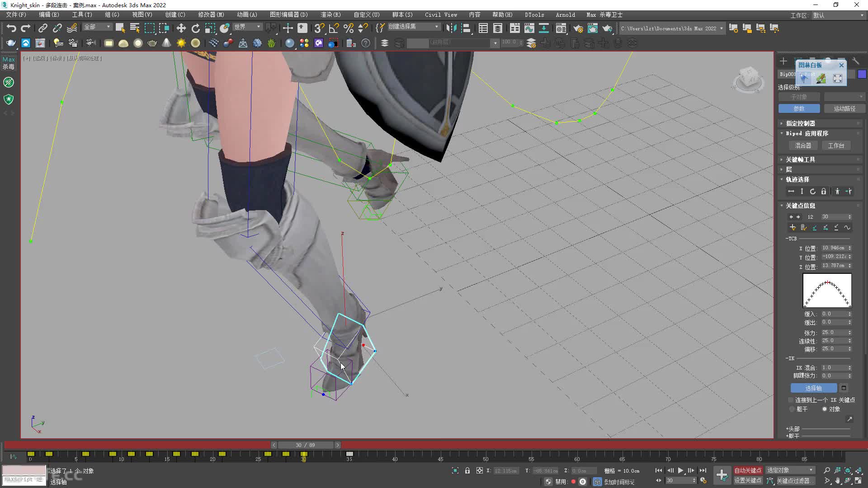868x488 pixels.
Task: Click the Body Horizontal track icon
Action: (x=791, y=192)
